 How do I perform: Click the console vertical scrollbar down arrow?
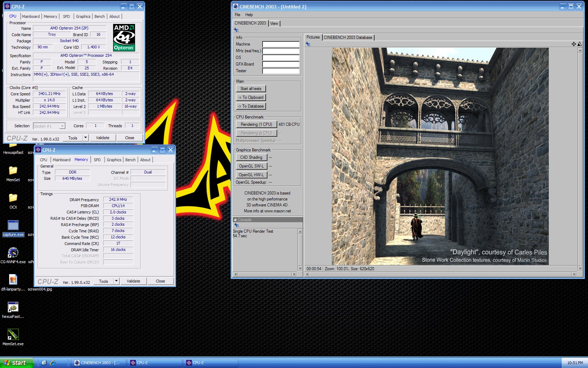(300, 268)
